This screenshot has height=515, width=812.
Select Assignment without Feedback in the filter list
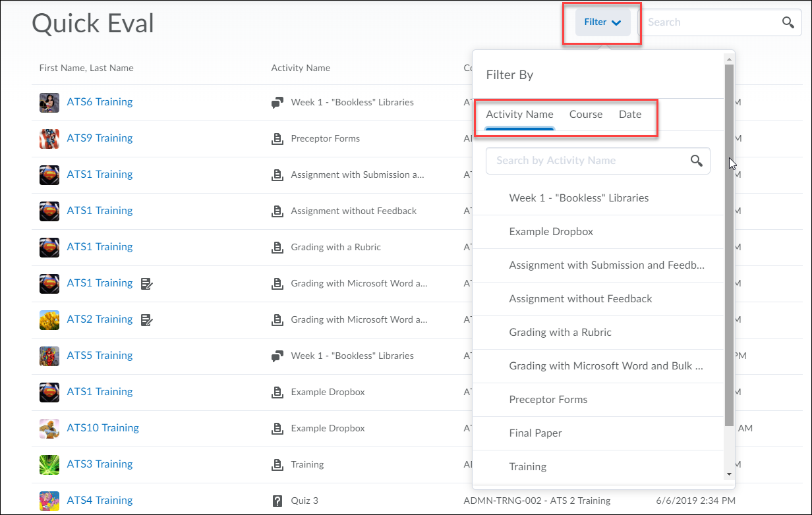[x=580, y=298]
